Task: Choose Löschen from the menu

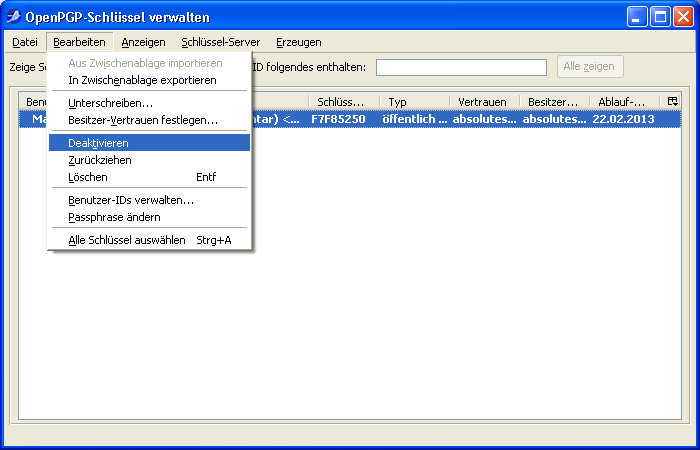Action: (149, 177)
